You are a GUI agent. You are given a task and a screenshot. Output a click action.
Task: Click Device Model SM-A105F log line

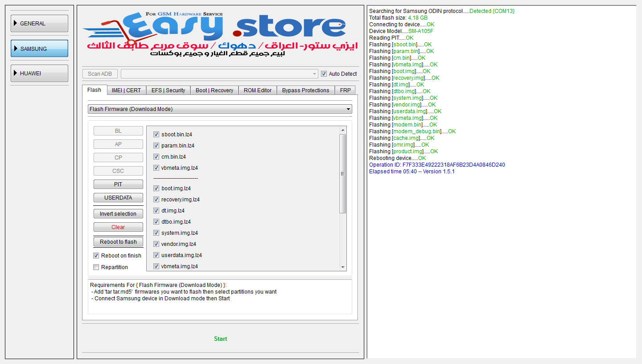click(401, 31)
